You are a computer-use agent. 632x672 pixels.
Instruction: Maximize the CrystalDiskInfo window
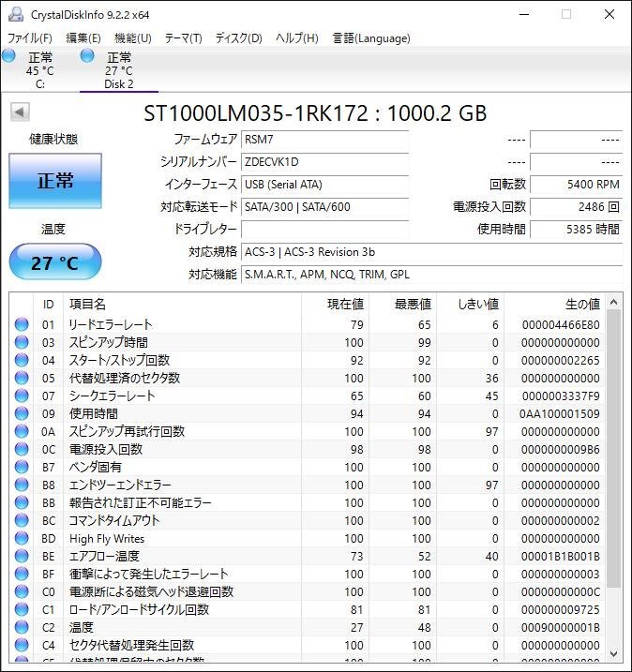tap(566, 15)
